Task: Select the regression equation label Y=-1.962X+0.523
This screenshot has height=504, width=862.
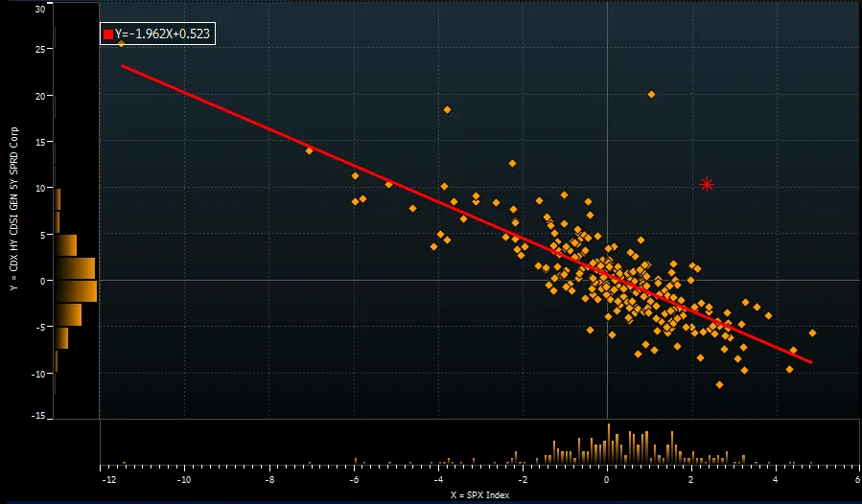Action: click(161, 34)
